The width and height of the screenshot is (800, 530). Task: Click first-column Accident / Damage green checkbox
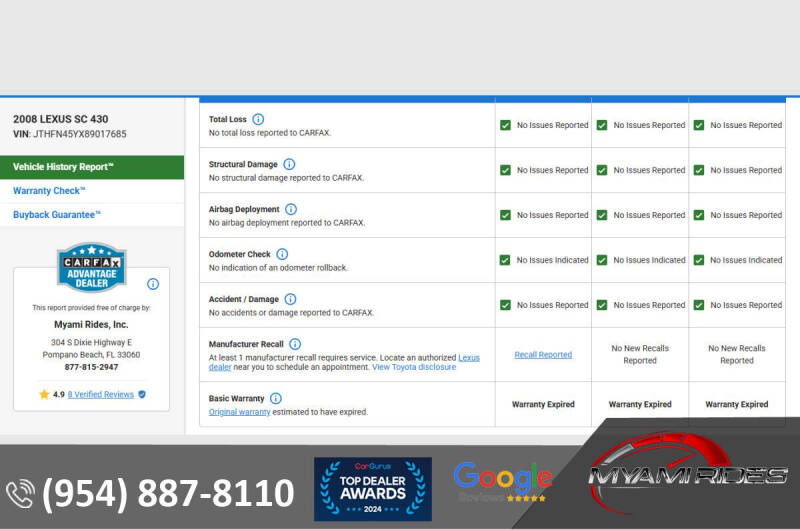[505, 305]
